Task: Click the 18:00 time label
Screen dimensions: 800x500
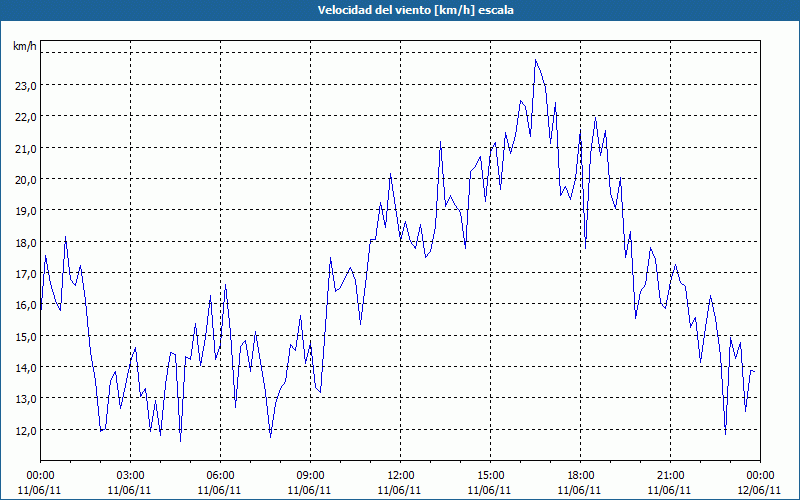Action: point(580,476)
